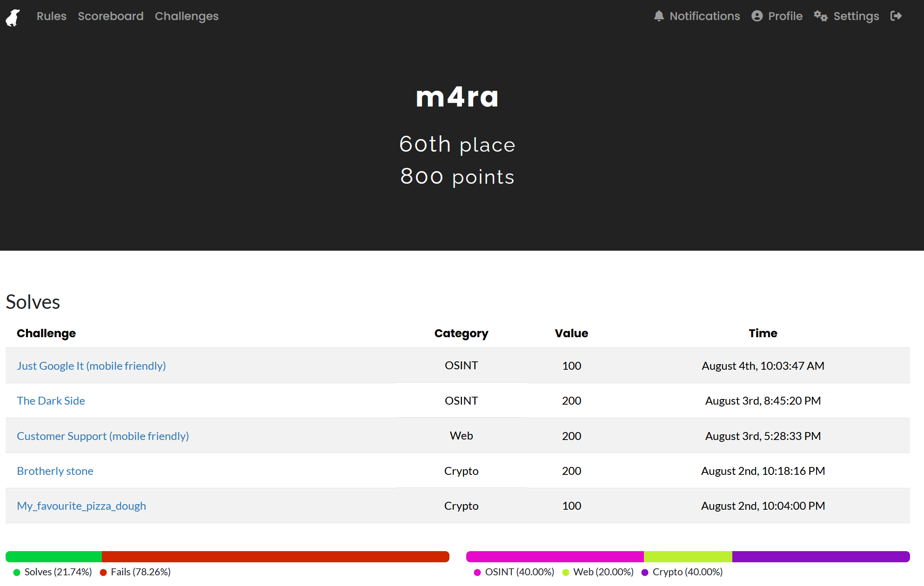Screen dimensions: 924x586
Task: Open the Scoreboard page
Action: [x=111, y=16]
